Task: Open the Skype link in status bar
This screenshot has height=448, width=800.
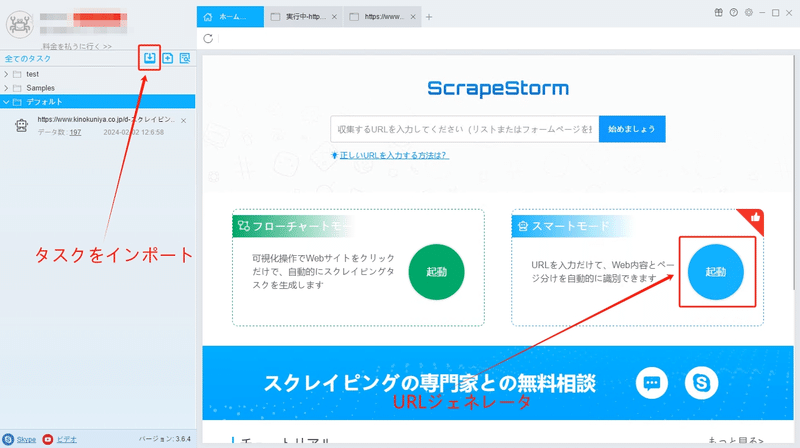Action: [26, 439]
